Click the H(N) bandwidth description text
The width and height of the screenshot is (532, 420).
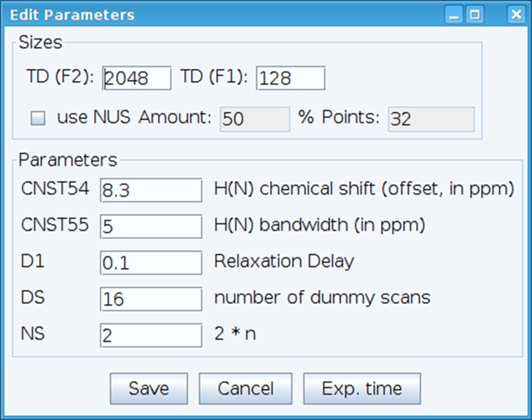pyautogui.click(x=319, y=225)
